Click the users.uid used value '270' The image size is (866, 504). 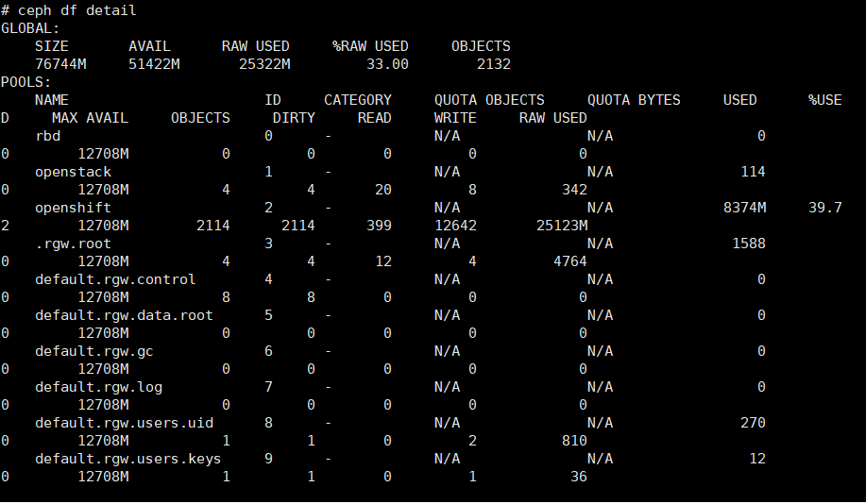pos(753,423)
